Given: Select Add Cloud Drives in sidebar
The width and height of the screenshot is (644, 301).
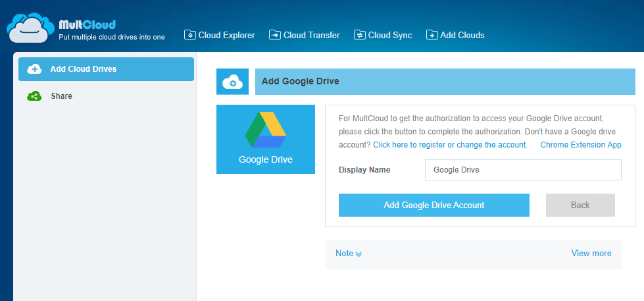Looking at the screenshot, I should tap(106, 69).
